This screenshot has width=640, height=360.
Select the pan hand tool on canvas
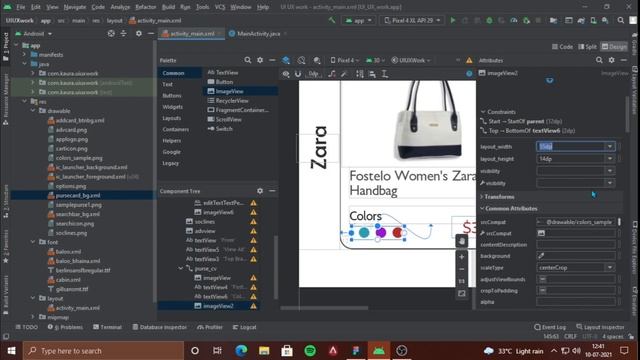pos(462,241)
